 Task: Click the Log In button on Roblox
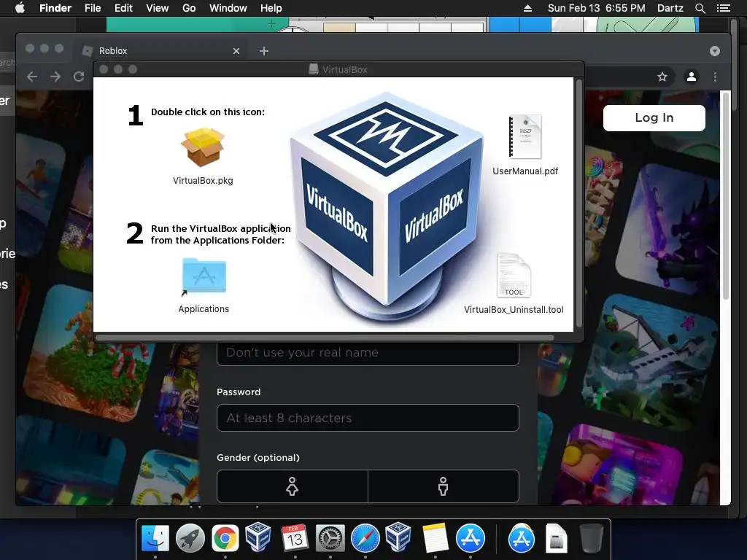654,117
